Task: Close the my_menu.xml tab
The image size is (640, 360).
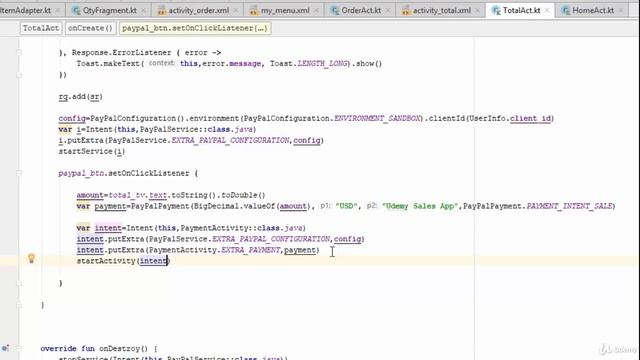Action: pos(316,11)
